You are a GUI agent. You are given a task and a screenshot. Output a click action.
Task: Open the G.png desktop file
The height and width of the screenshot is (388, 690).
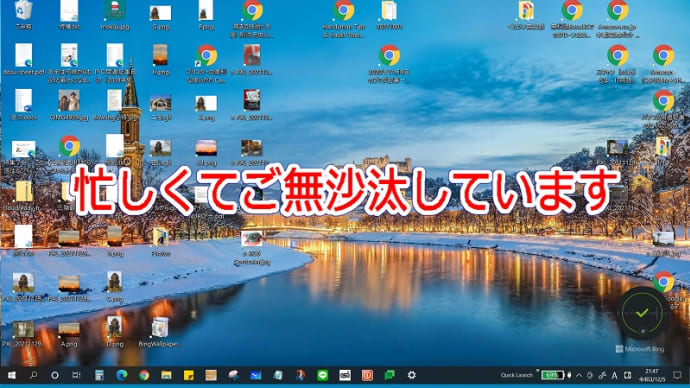[161, 17]
